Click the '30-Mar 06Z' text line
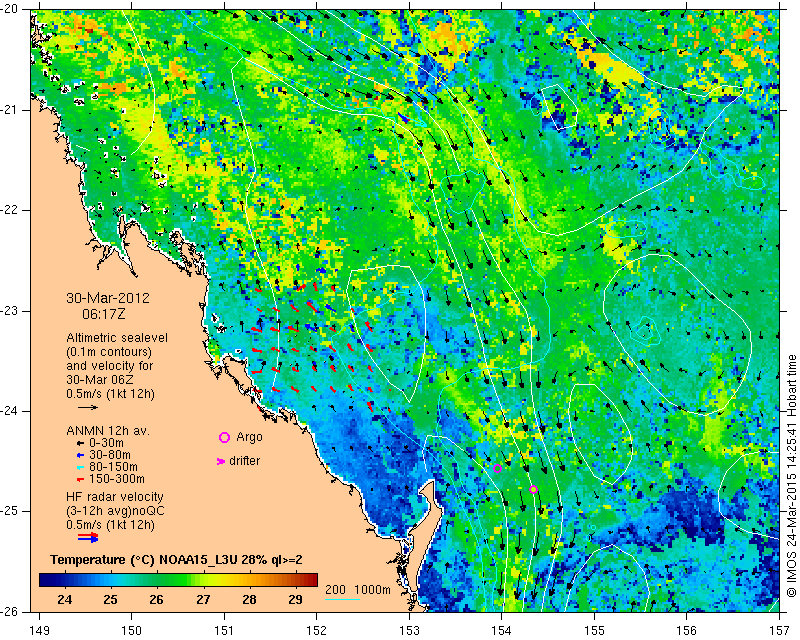This screenshot has width=800, height=640. tap(101, 380)
